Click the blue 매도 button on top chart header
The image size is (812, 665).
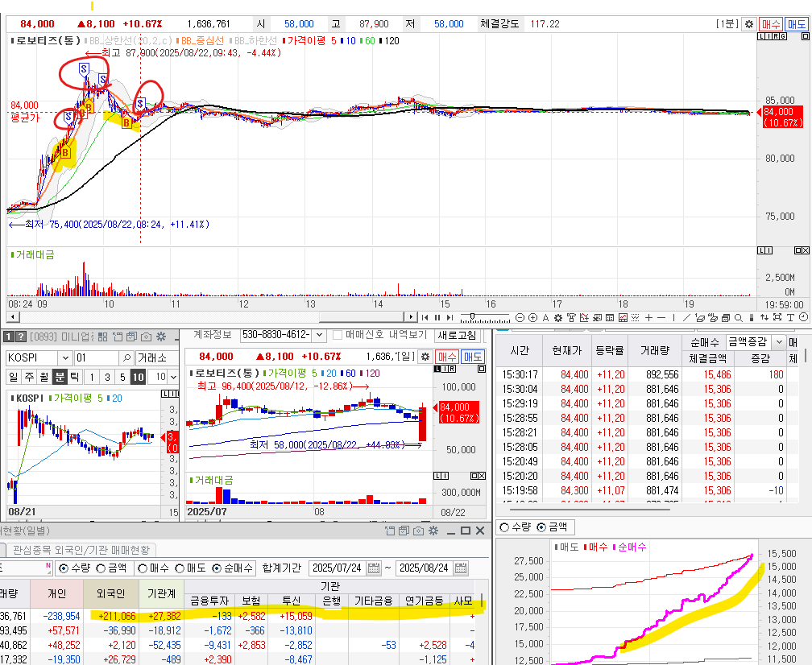797,24
